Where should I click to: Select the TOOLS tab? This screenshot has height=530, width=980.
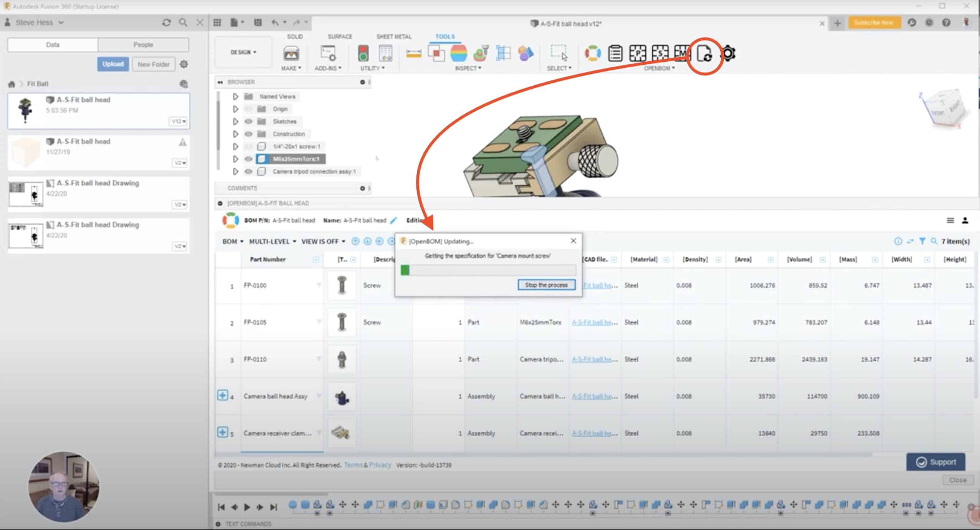pyautogui.click(x=445, y=37)
